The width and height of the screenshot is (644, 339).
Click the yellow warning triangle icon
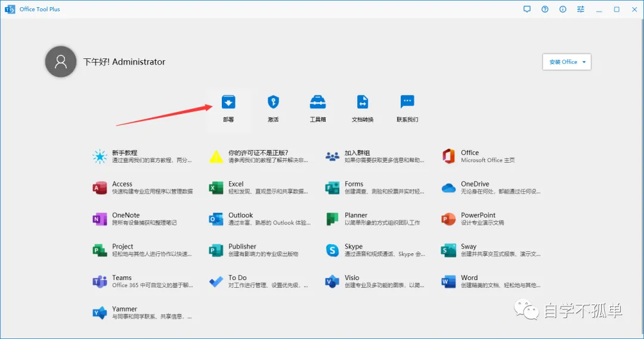tap(216, 157)
